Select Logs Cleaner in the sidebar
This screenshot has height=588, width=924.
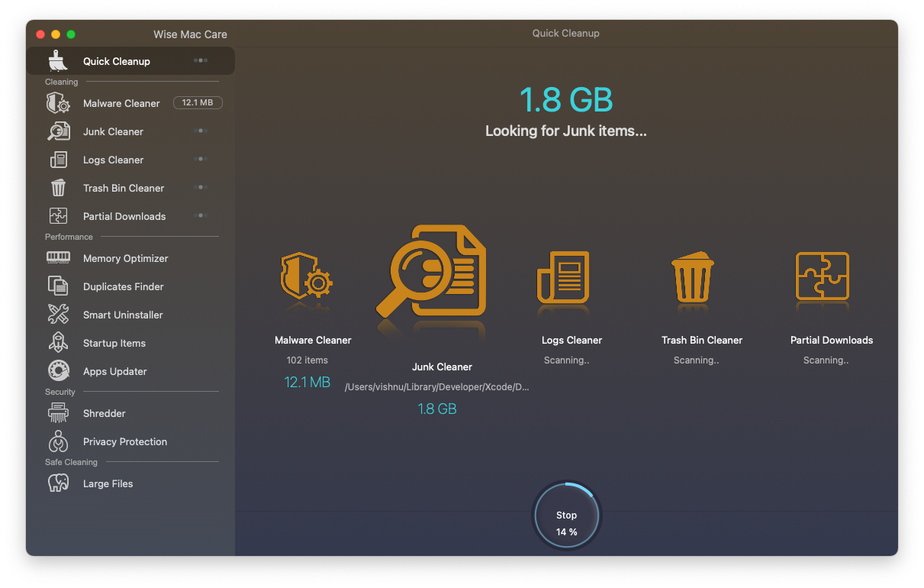(130, 160)
